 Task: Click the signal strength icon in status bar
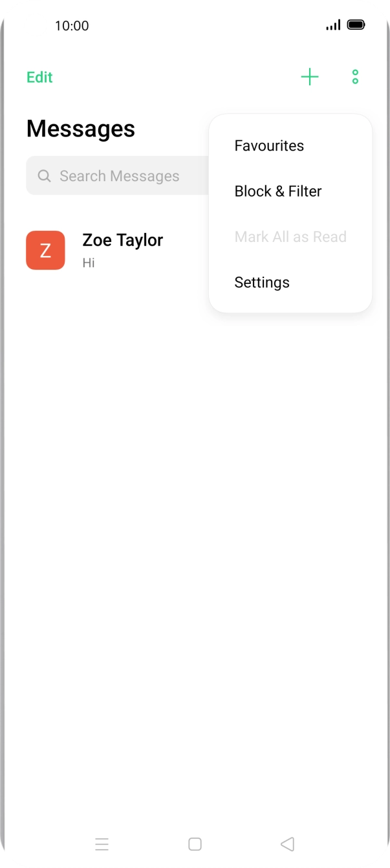coord(334,25)
